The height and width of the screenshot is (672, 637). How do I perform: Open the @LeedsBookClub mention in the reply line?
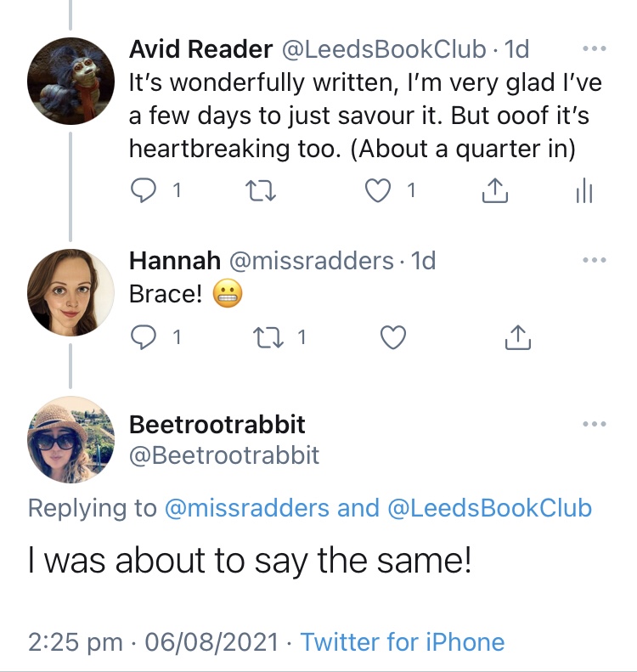pyautogui.click(x=489, y=508)
